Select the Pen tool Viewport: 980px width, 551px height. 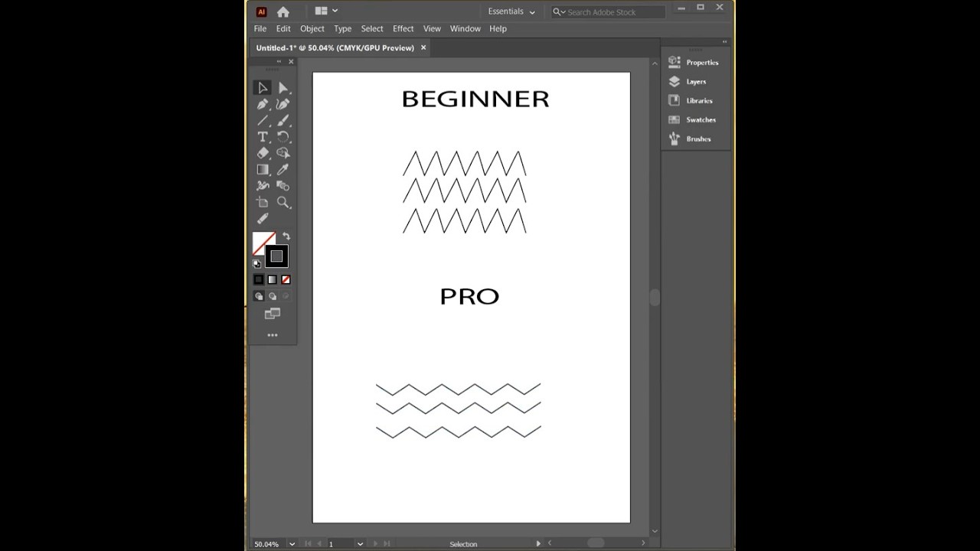pyautogui.click(x=263, y=104)
